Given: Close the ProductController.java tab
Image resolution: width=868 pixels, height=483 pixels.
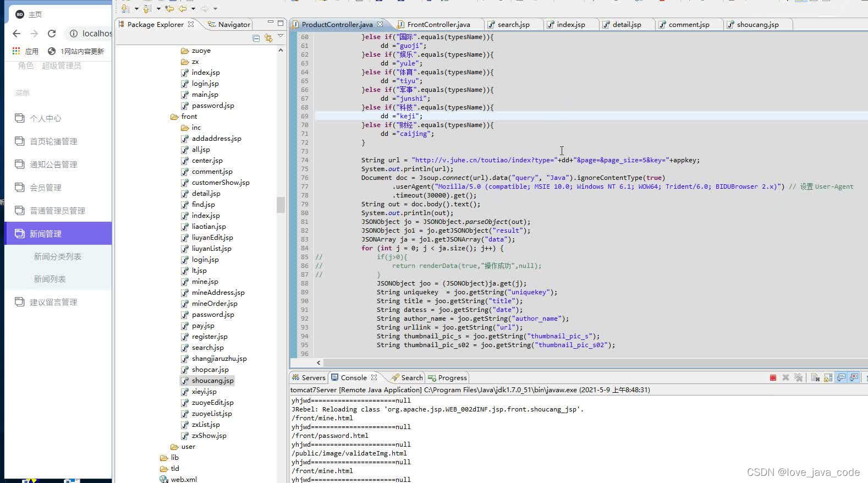Looking at the screenshot, I should click(x=380, y=24).
